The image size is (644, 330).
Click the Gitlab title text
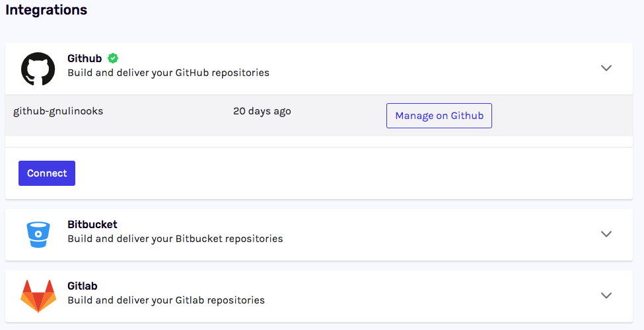tap(83, 286)
